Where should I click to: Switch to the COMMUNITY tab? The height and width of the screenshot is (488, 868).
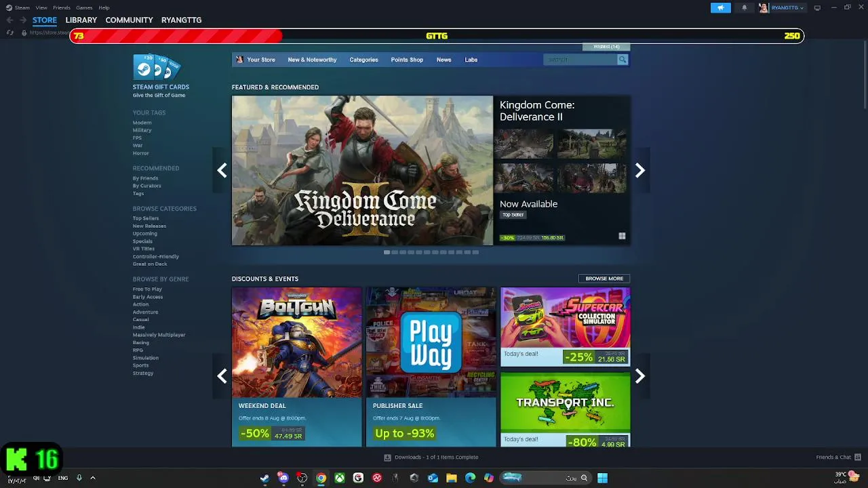point(129,20)
